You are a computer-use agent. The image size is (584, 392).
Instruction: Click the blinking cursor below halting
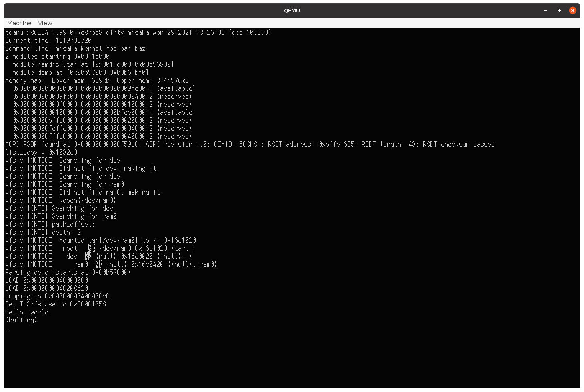7,330
